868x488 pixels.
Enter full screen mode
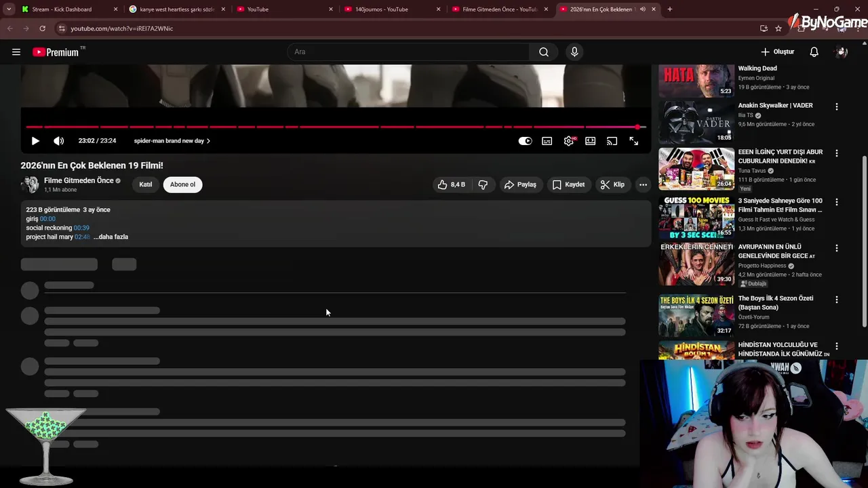tap(634, 141)
